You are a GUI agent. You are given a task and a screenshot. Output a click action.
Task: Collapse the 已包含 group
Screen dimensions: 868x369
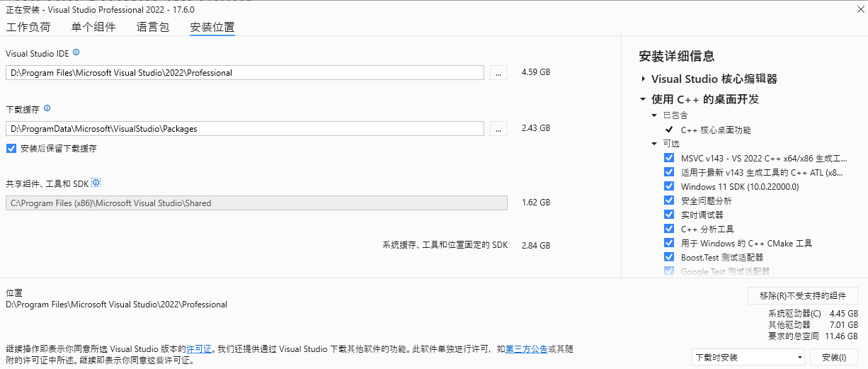[654, 115]
